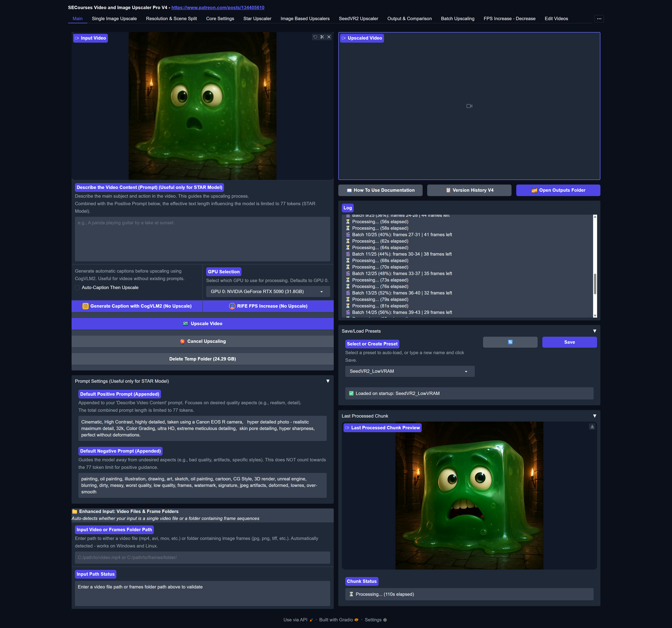
Task: Click the video path input field
Action: point(202,557)
